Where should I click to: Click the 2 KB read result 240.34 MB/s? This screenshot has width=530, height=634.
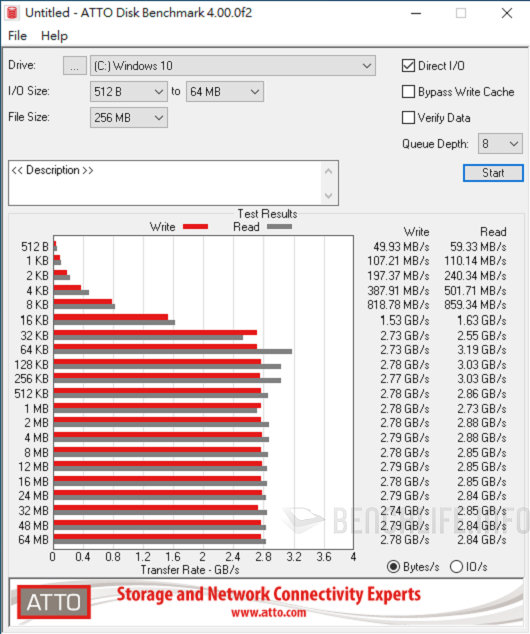(475, 276)
